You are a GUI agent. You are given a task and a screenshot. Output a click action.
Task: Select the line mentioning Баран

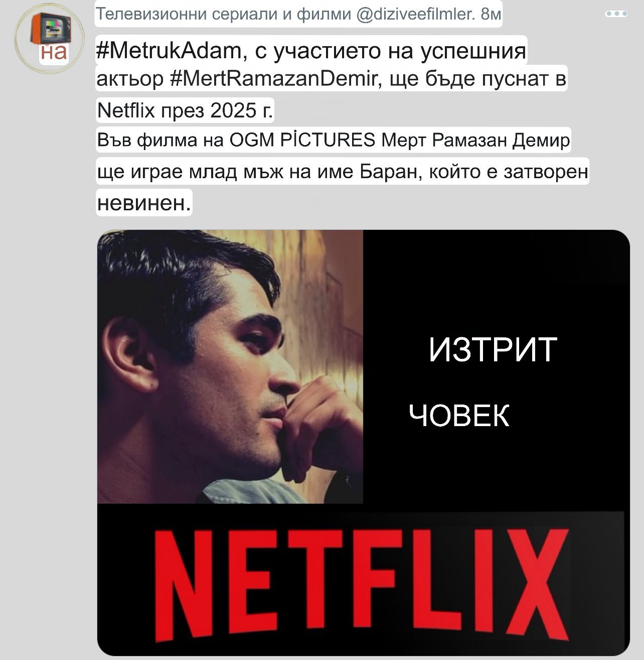[x=343, y=172]
